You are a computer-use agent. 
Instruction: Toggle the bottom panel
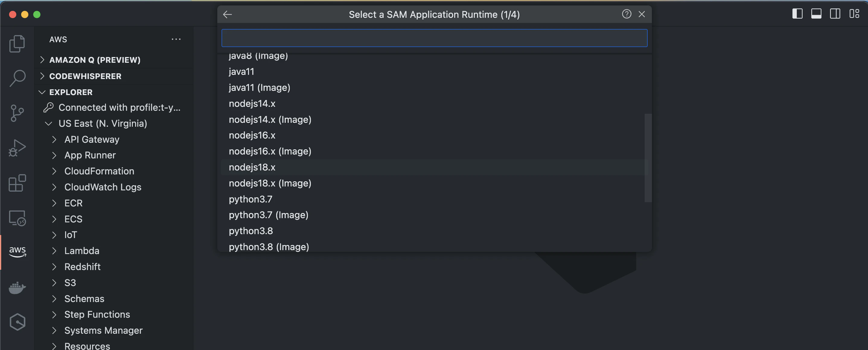click(x=816, y=14)
